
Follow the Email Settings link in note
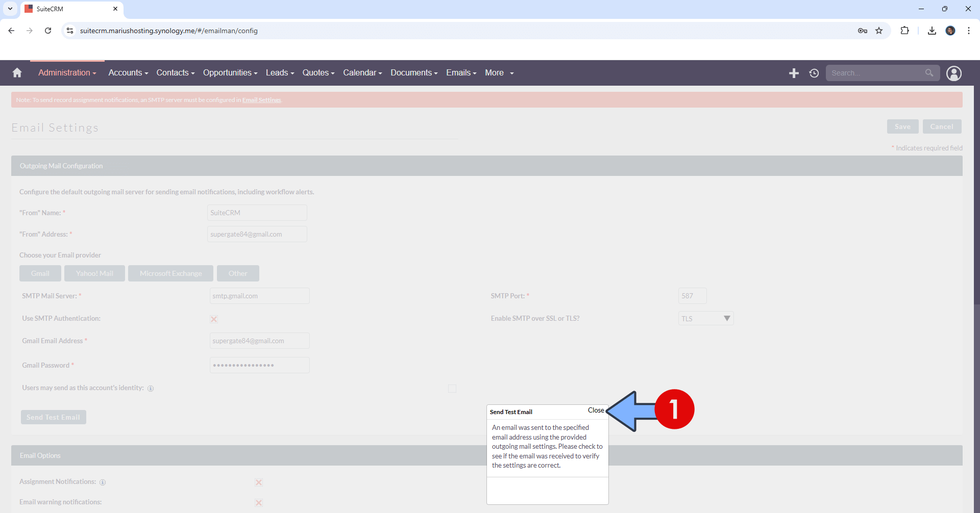(x=261, y=100)
